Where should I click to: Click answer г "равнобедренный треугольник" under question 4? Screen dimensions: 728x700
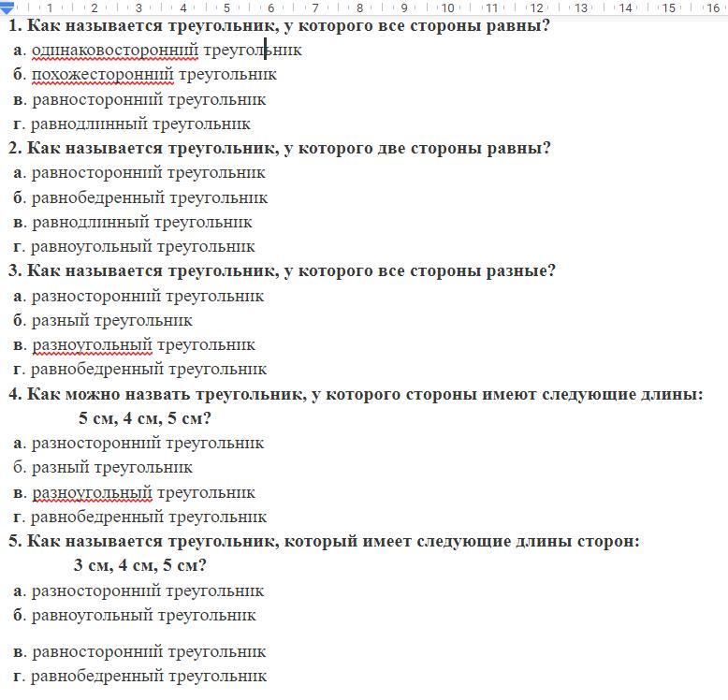tap(148, 517)
